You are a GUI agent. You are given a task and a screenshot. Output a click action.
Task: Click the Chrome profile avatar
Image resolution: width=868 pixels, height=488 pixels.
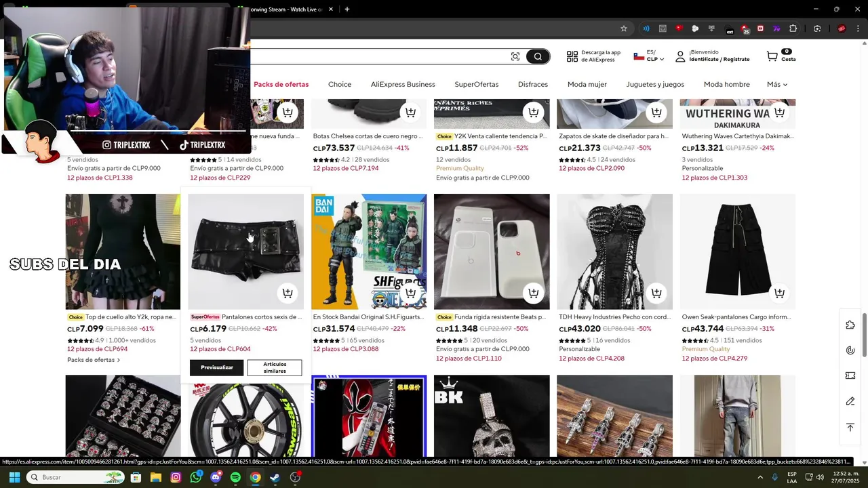(842, 28)
